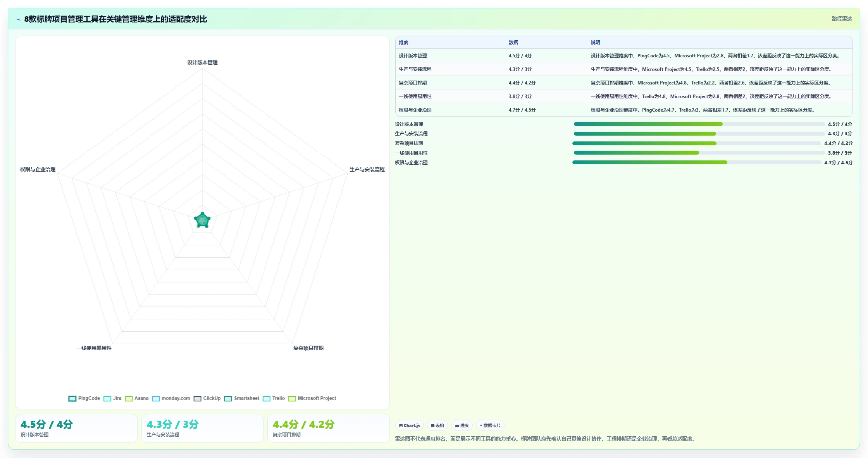The width and height of the screenshot is (868, 458).
Task: Click the footer note starting 雷达图不代表通用排名
Action: 546,439
